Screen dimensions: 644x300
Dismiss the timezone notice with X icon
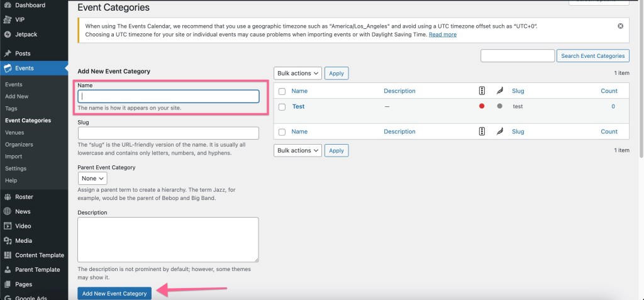tap(620, 26)
